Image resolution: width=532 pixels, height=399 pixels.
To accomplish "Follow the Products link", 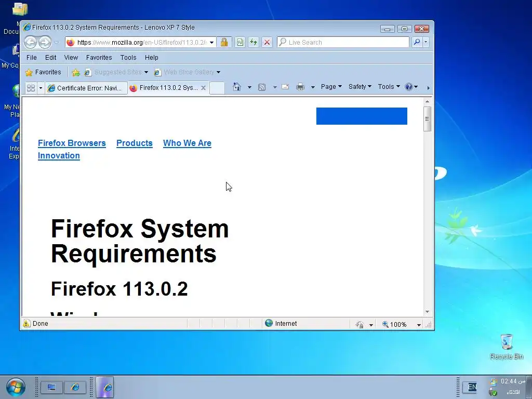I will point(135,143).
